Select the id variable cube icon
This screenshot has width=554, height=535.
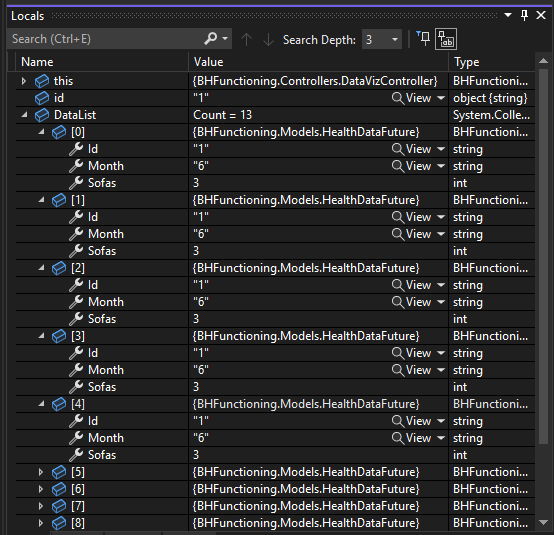42,98
